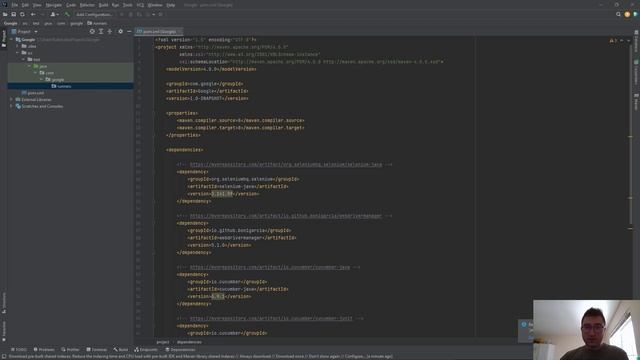Open the Code menu
Screen dimensions: 640x360
(x=71, y=5)
